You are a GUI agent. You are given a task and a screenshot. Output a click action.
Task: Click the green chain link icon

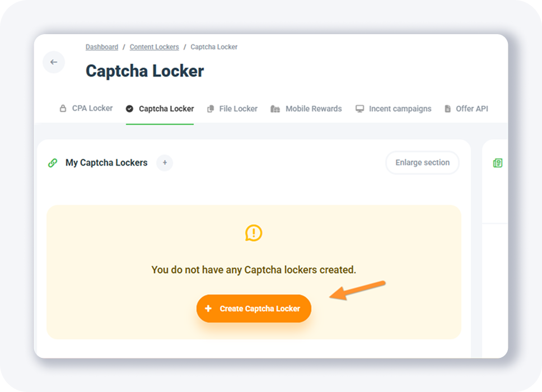tap(53, 163)
